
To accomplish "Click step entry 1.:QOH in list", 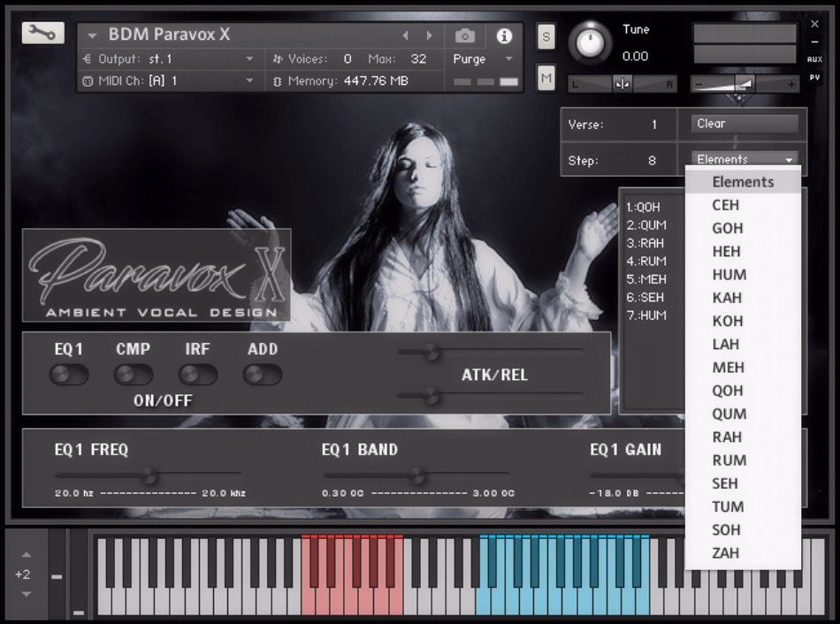I will (x=644, y=207).
